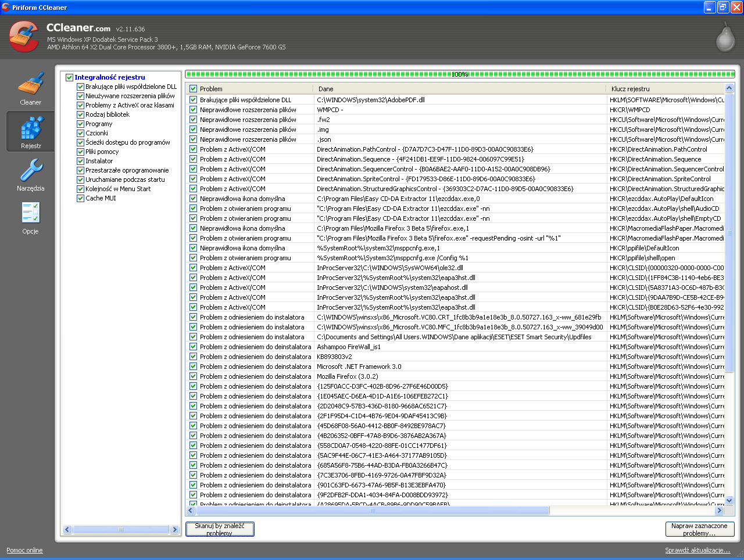Image resolution: width=744 pixels, height=560 pixels.
Task: Toggle Cache MUI checkbox
Action: tap(81, 198)
